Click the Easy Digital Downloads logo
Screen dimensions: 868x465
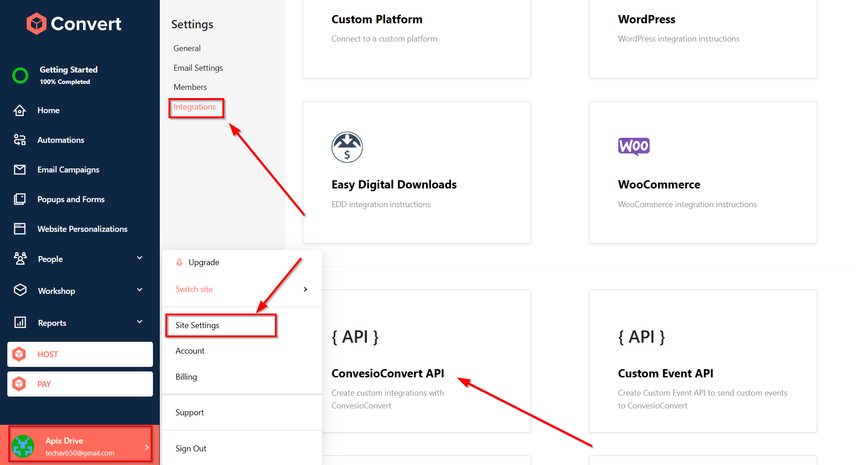[x=347, y=147]
